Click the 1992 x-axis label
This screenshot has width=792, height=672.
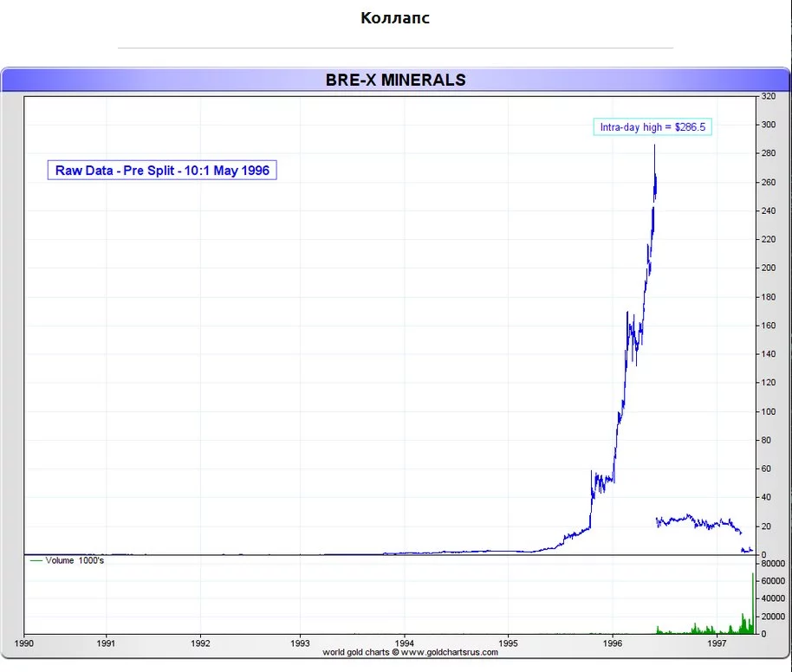pyautogui.click(x=200, y=643)
